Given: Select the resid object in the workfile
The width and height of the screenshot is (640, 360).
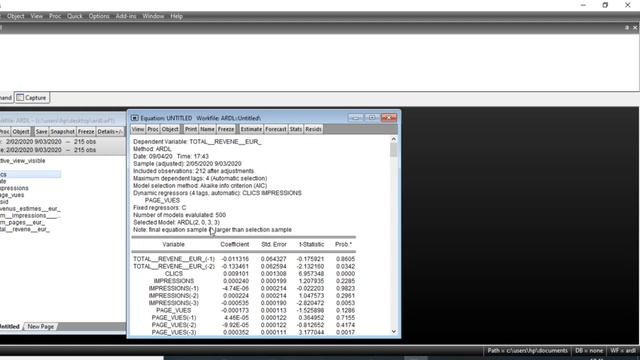Looking at the screenshot, I should click(4, 202).
